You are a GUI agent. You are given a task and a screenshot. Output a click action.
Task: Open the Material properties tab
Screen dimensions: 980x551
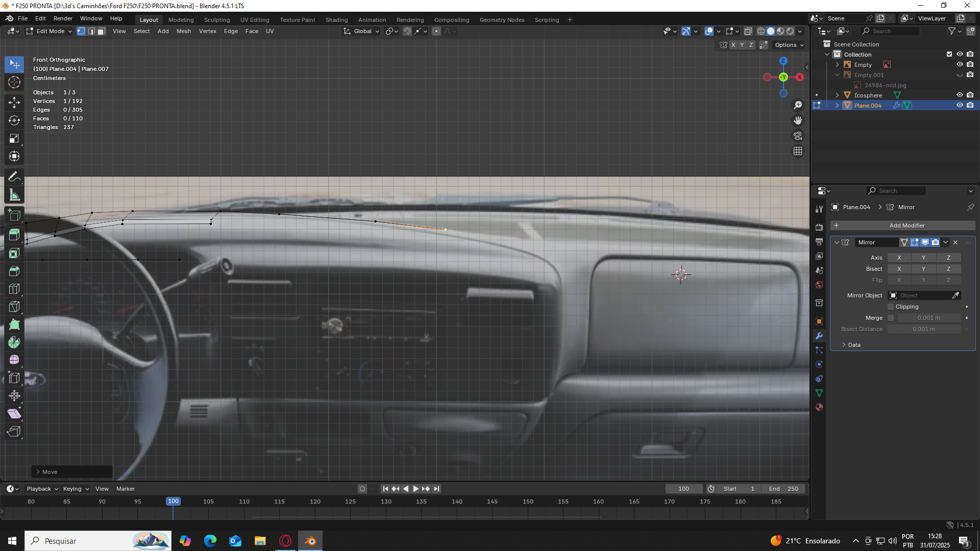[x=819, y=407]
